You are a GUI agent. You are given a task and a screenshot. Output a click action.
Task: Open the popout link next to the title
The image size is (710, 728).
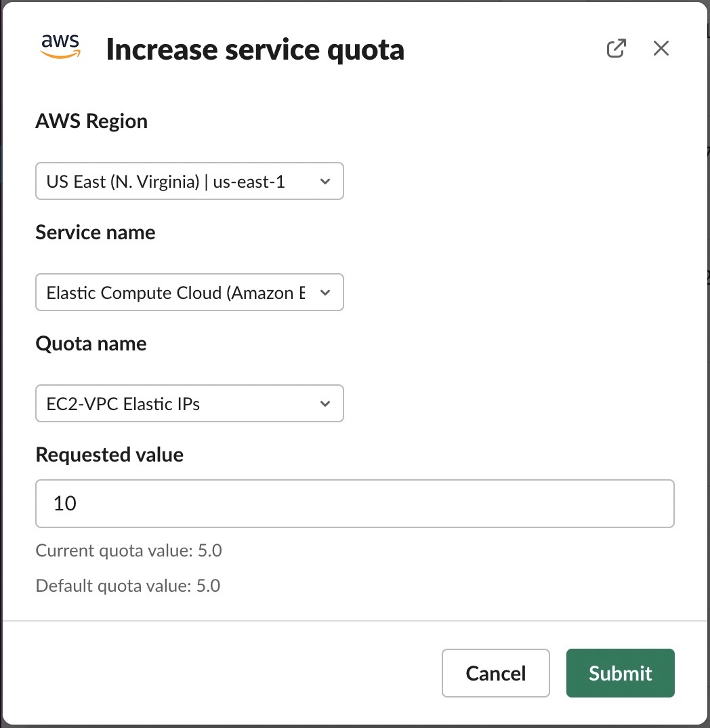coord(616,48)
